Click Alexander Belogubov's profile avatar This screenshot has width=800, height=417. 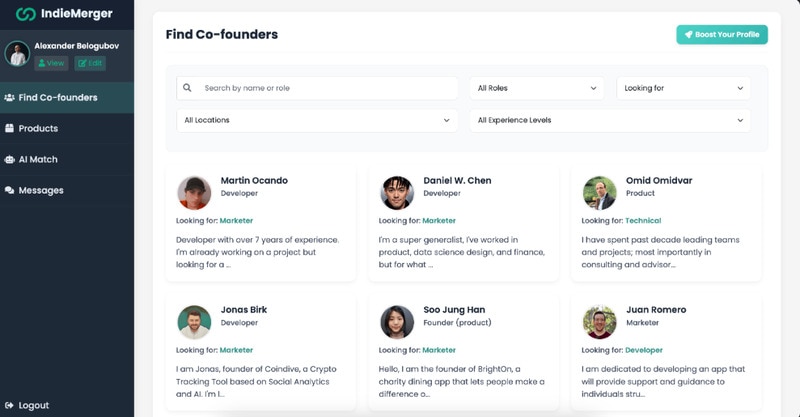(16, 53)
